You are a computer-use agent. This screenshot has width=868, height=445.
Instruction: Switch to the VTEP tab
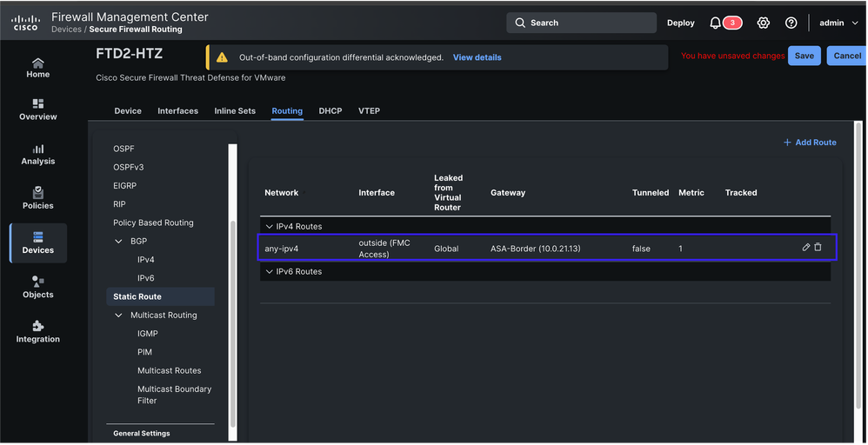pyautogui.click(x=369, y=110)
